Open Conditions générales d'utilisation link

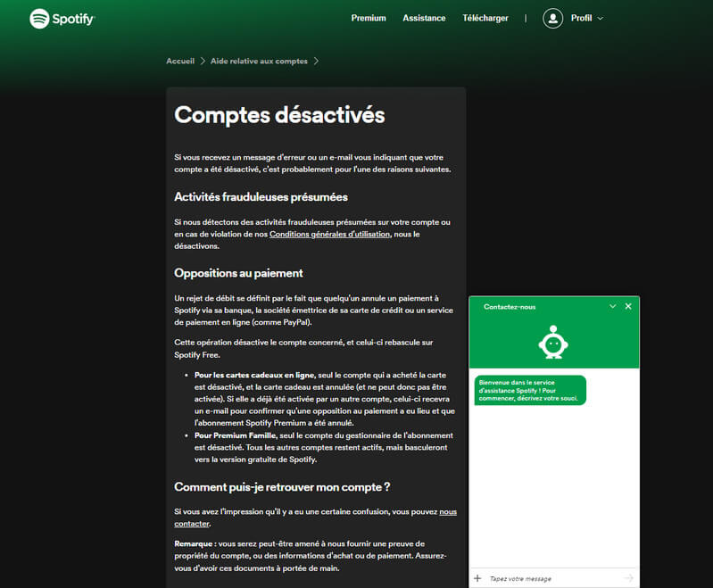point(329,234)
